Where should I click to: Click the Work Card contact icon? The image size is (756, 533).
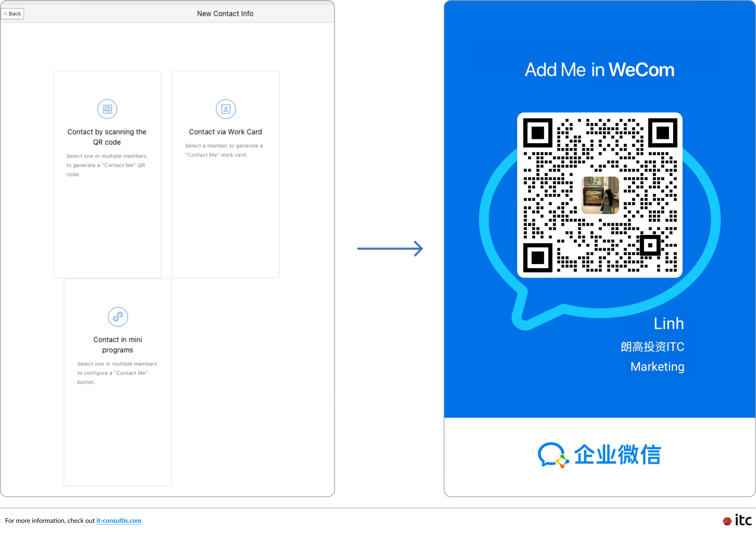click(x=225, y=109)
